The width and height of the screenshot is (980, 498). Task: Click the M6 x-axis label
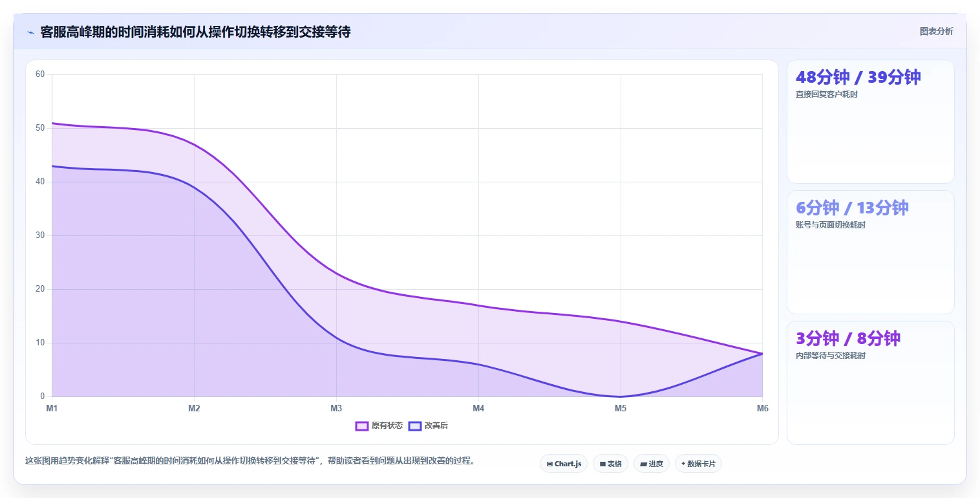coord(763,408)
